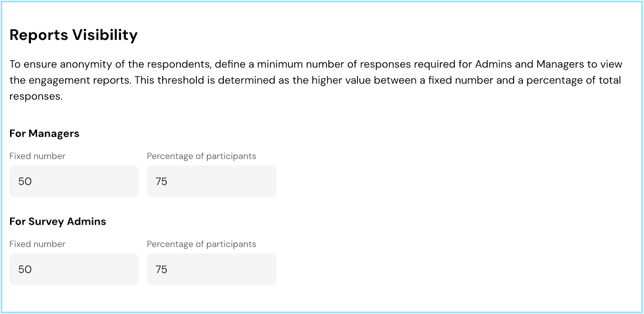The width and height of the screenshot is (644, 314).
Task: Click the Fixed number label under Survey Admins
Action: [37, 244]
